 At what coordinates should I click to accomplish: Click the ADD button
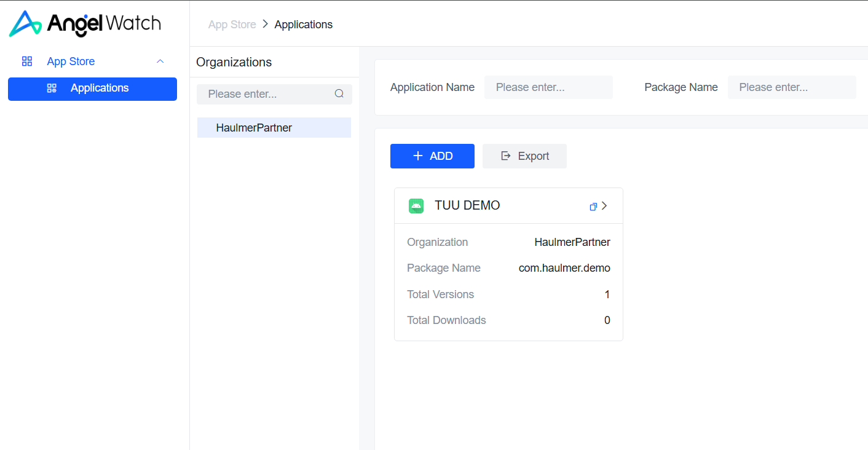[432, 156]
